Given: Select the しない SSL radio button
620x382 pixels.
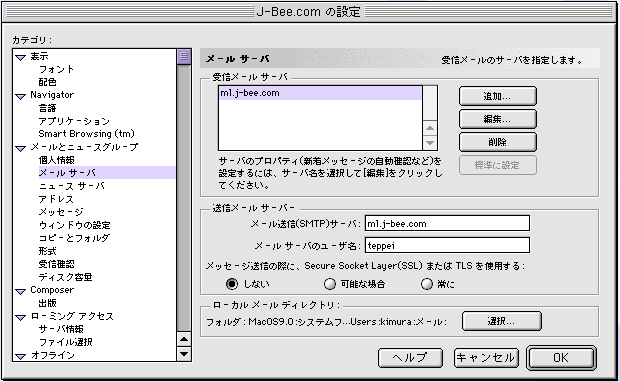Looking at the screenshot, I should click(232, 284).
